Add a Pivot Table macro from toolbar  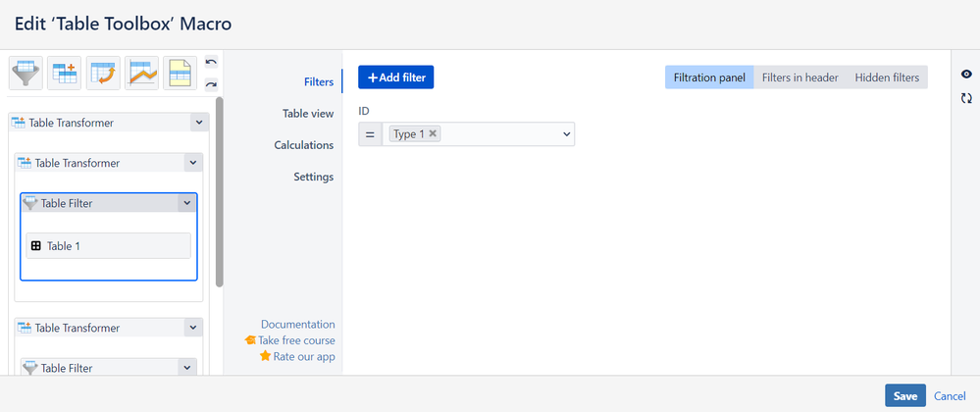(103, 74)
